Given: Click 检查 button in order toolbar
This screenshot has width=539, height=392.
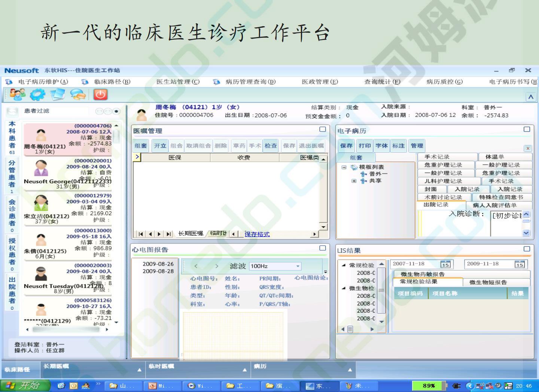Looking at the screenshot, I should point(271,146).
